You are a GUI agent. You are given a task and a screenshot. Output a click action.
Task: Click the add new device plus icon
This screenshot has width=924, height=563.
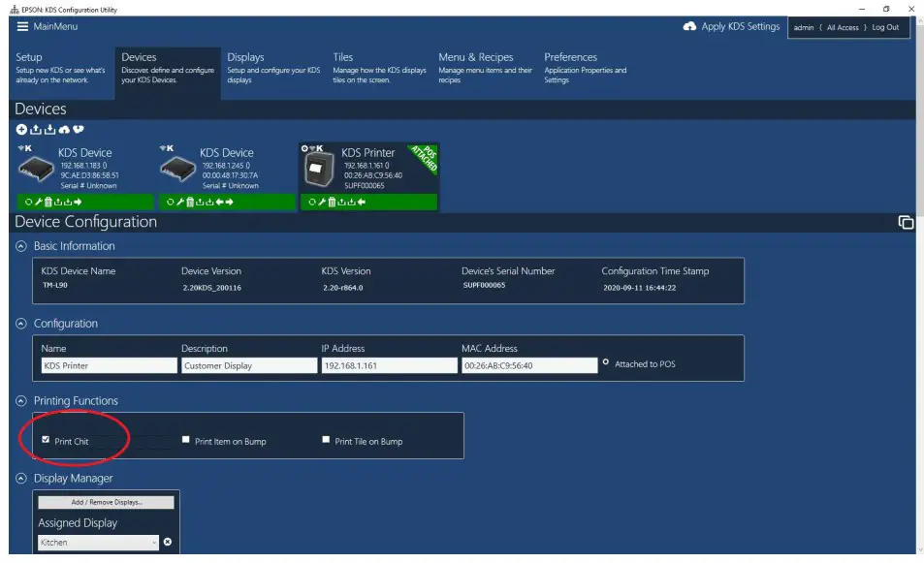(x=21, y=130)
